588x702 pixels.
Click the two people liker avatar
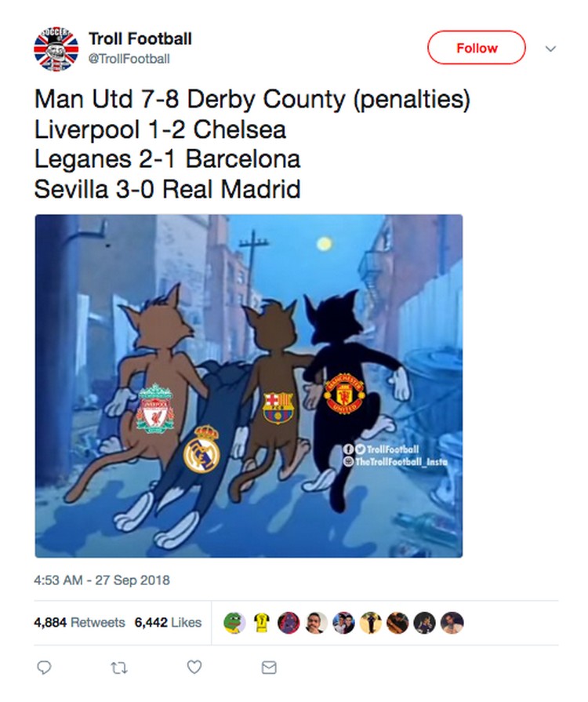[343, 622]
